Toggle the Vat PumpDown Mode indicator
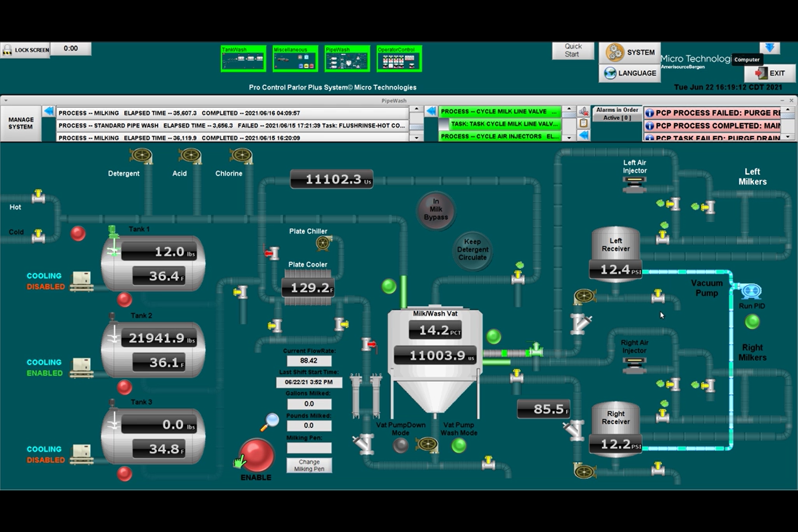The height and width of the screenshot is (532, 798). 401,446
